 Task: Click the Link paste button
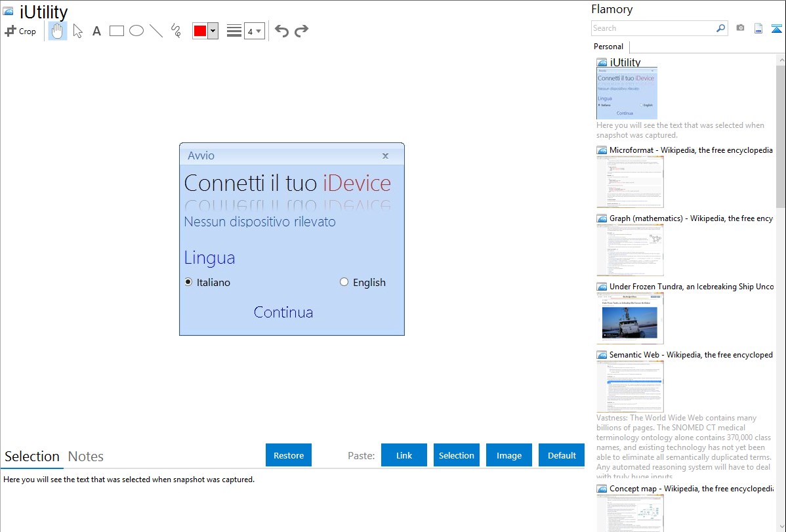tap(404, 455)
